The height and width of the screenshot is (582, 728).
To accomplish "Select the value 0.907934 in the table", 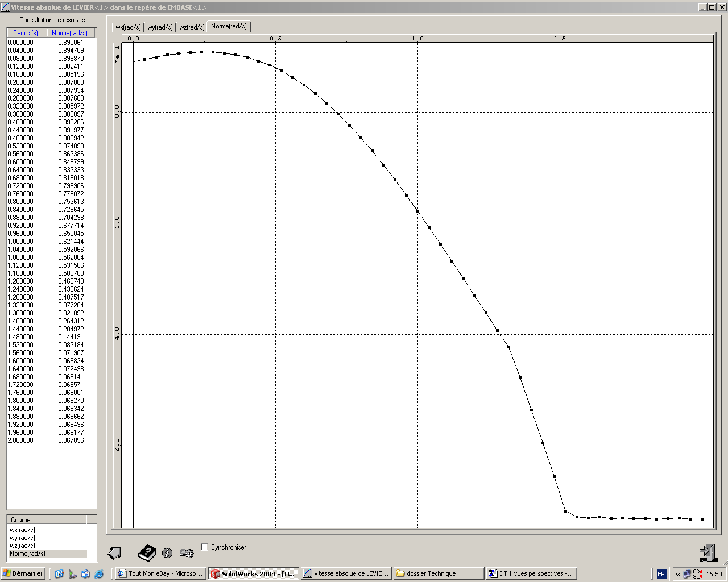I will [71, 90].
